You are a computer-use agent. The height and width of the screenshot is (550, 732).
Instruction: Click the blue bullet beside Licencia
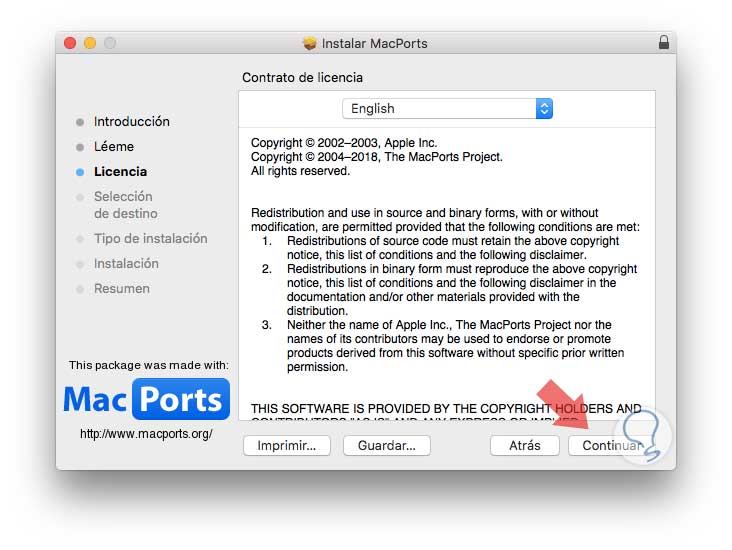80,172
